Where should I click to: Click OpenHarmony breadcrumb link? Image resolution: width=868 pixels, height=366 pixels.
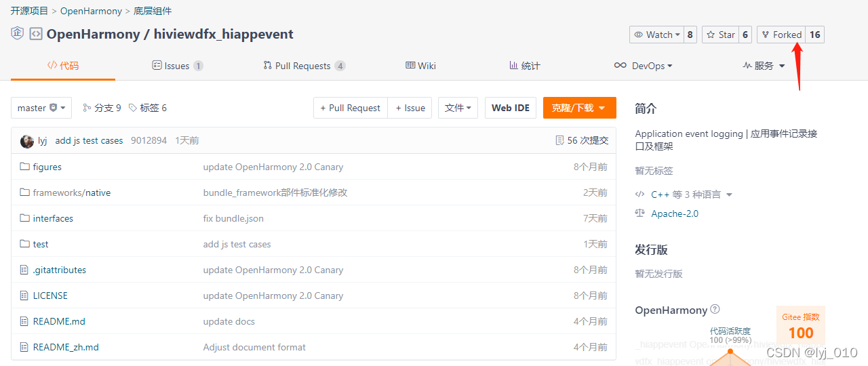pos(91,11)
